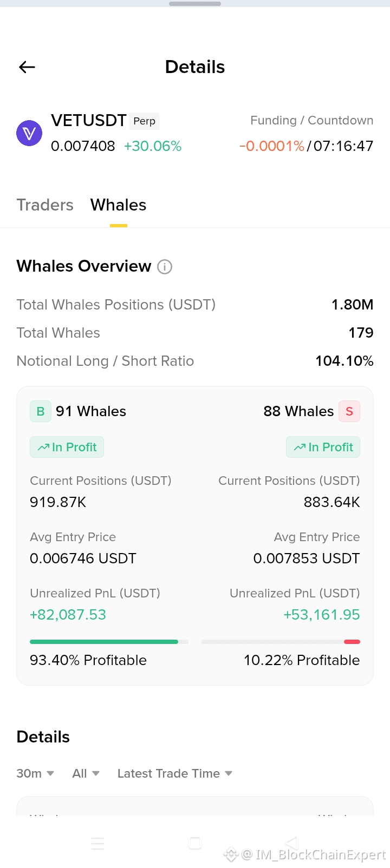Tap the short-side In Profit badge
The height and width of the screenshot is (868, 390).
click(x=323, y=447)
